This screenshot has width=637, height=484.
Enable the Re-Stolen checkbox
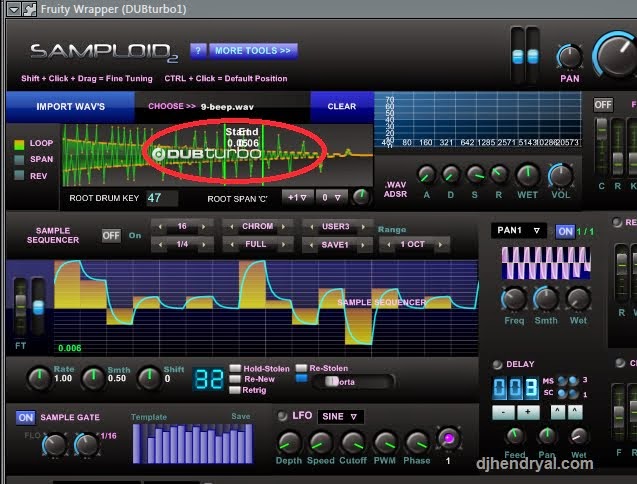tap(301, 368)
